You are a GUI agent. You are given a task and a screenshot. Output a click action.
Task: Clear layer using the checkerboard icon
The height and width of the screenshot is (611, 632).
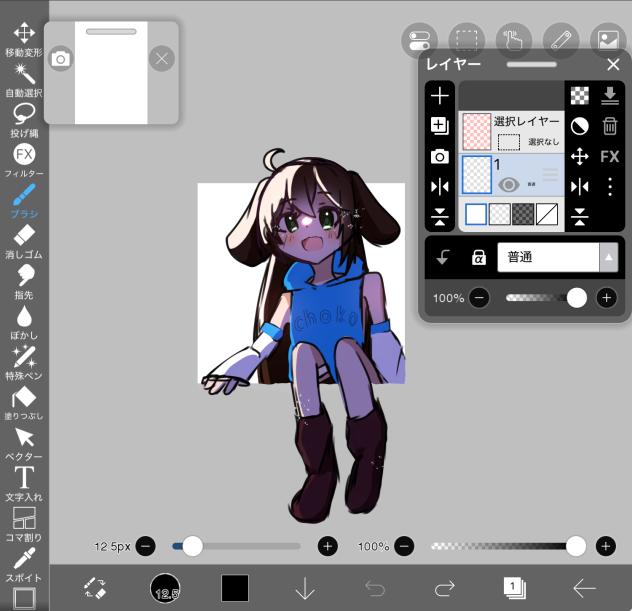point(580,96)
